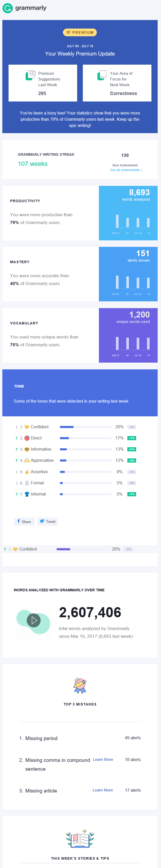Viewport: 161px width, 868px height.
Task: Open Learn More for missing comma
Action: [x=103, y=759]
